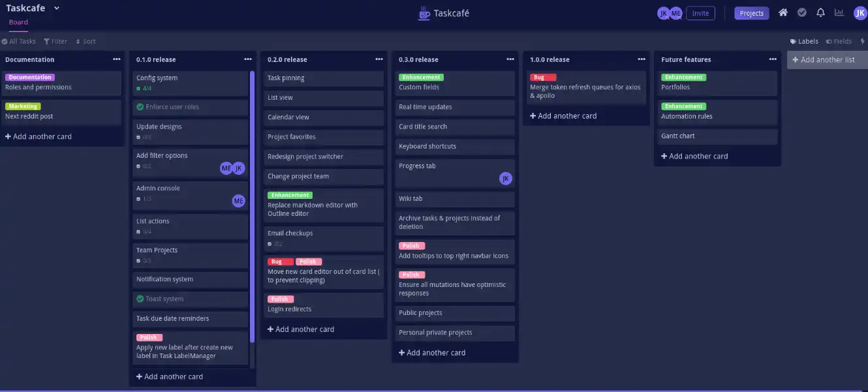The height and width of the screenshot is (392, 868).
Task: Click the purple Documentation label
Action: (30, 77)
